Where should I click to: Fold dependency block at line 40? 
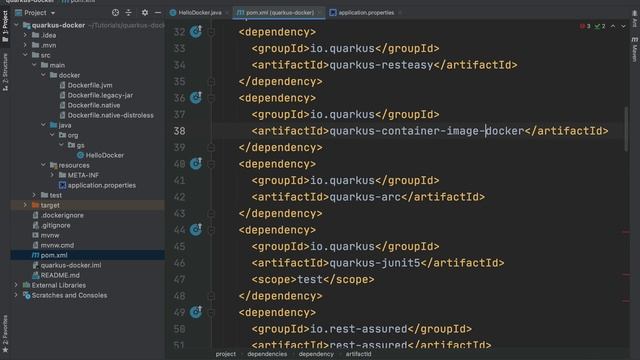click(x=211, y=164)
